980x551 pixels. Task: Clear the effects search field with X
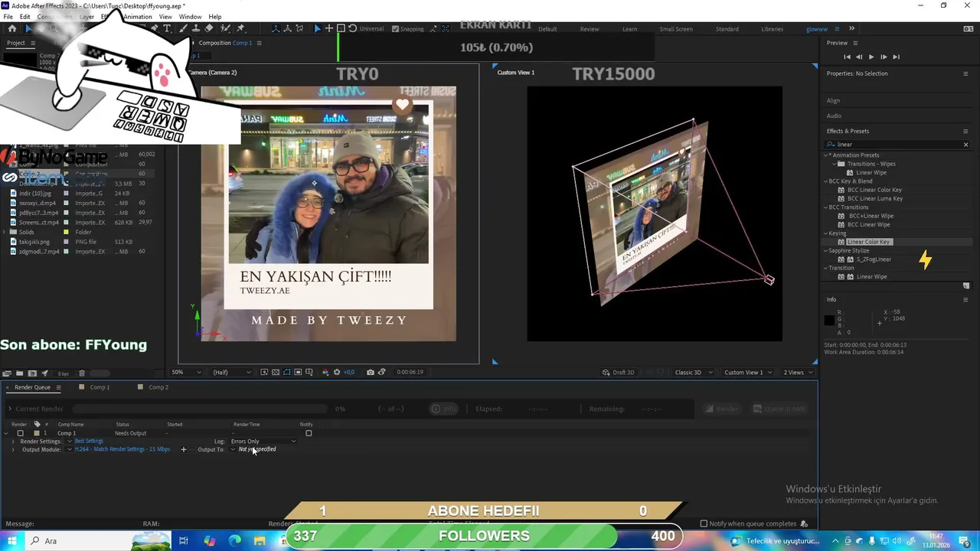click(x=965, y=145)
